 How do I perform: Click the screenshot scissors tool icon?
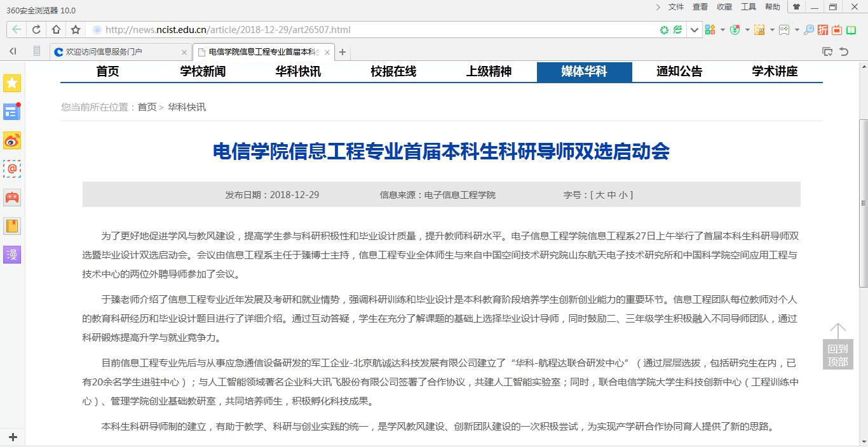pos(759,30)
